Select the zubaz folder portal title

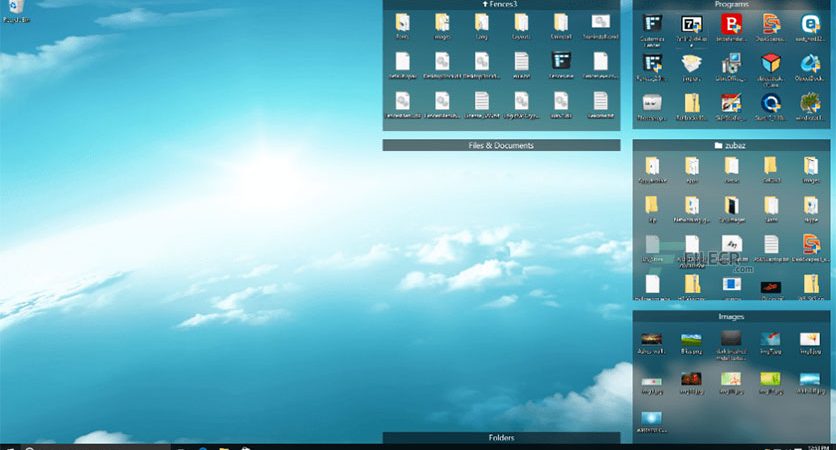731,146
